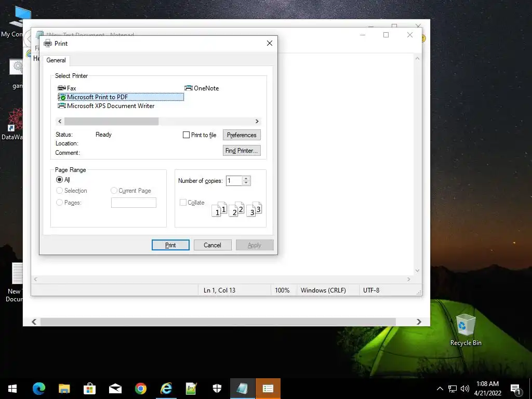532x399 pixels.
Task: Open the DataWa desktop shortcut
Action: [12, 124]
